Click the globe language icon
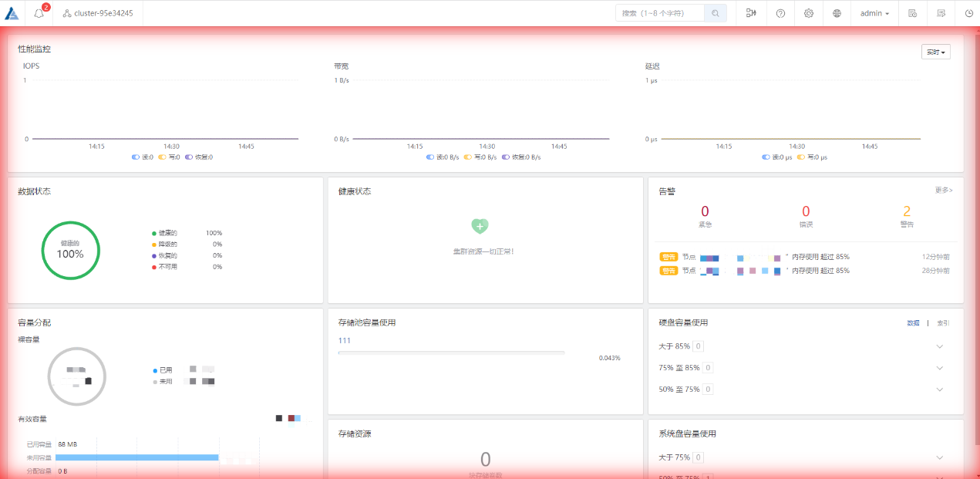980x479 pixels. pos(837,13)
